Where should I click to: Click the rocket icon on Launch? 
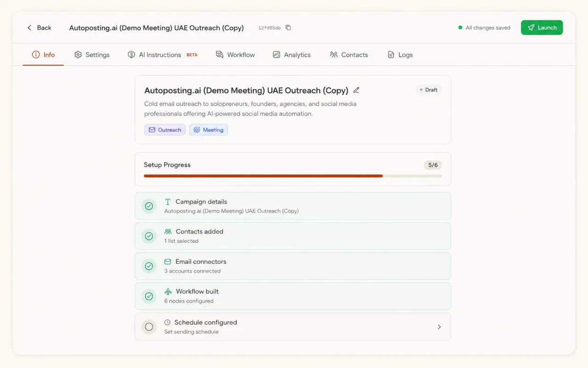[531, 28]
